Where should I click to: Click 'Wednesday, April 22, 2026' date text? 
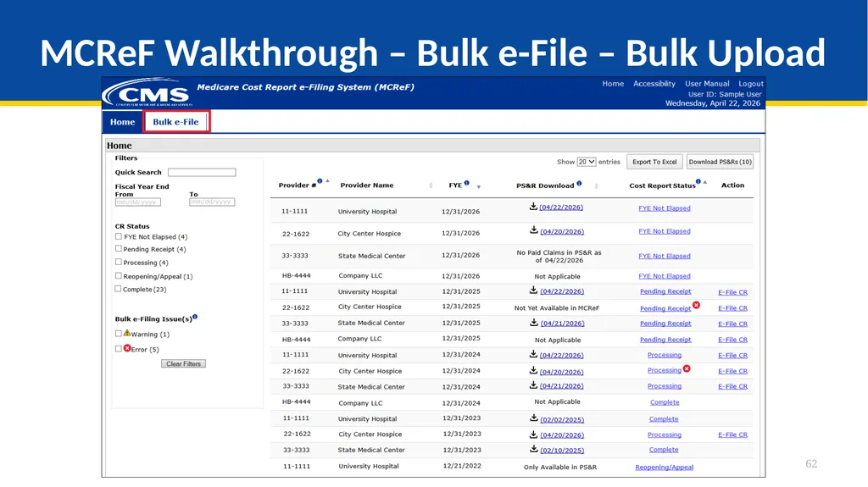tap(712, 103)
